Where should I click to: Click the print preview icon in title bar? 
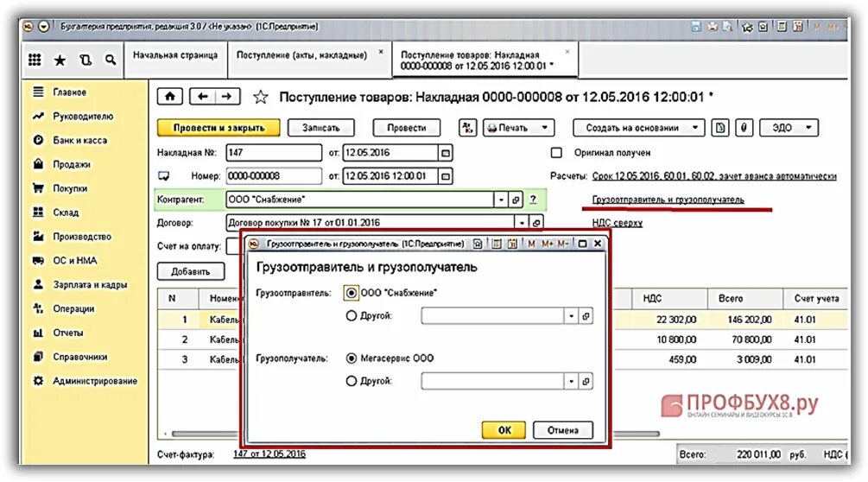click(727, 26)
